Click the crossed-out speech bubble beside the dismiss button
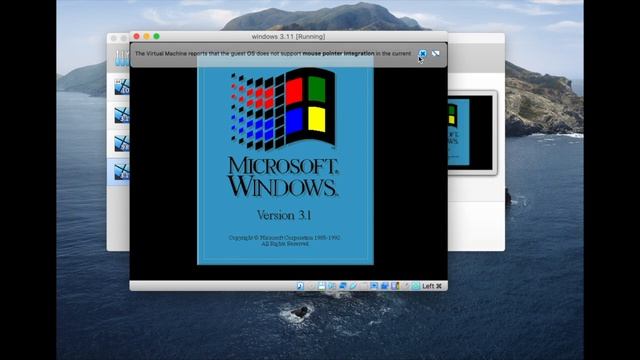Image resolution: width=640 pixels, height=360 pixels. tap(436, 53)
